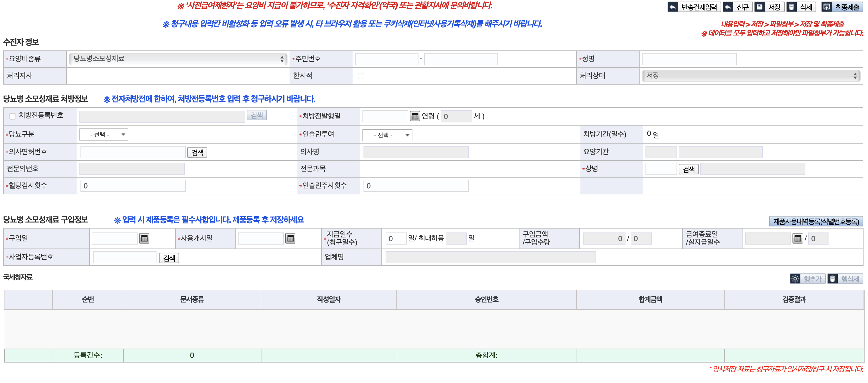
Task: Open calendar icon for 급여종료일
Action: coord(797,239)
